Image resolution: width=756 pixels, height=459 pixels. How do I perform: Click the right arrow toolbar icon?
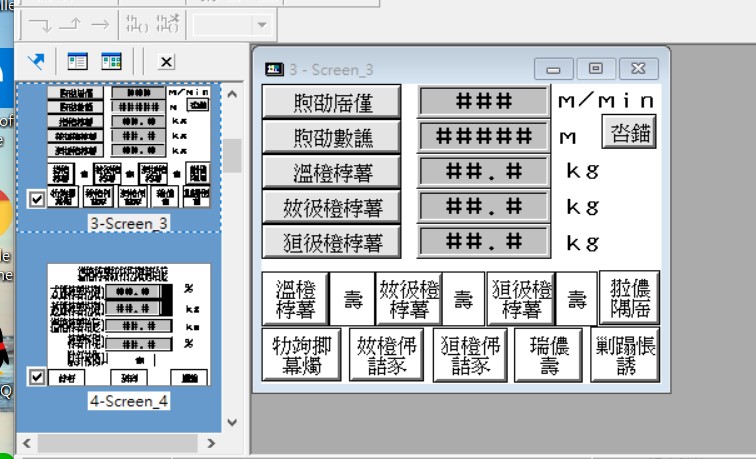tap(100, 24)
